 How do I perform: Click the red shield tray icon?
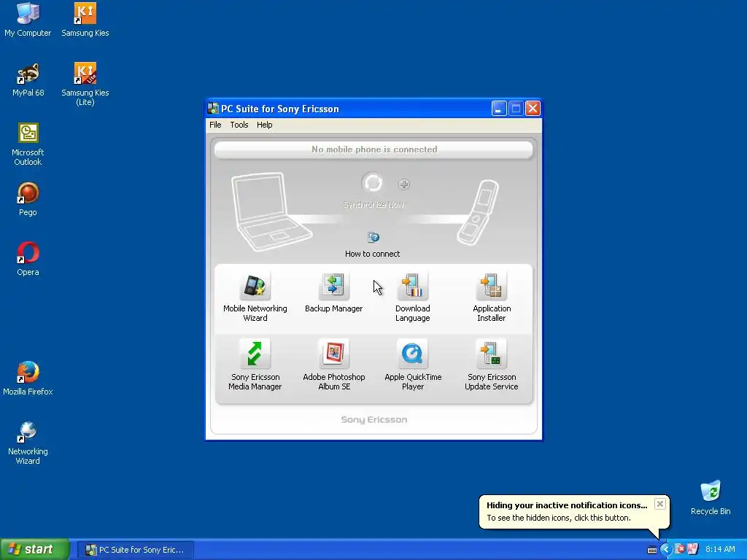680,550
